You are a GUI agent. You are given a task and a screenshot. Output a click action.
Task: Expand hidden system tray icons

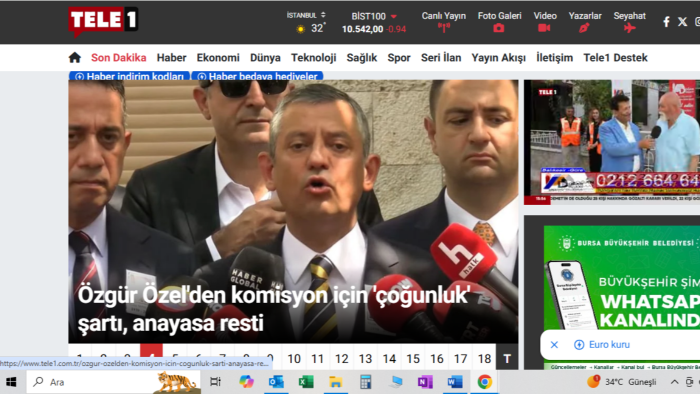675,382
